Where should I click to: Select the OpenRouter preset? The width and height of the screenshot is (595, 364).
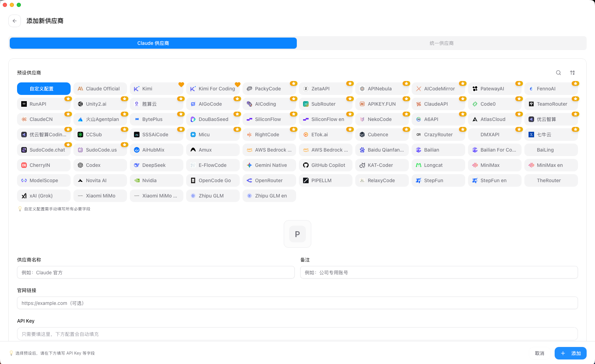(x=269, y=180)
